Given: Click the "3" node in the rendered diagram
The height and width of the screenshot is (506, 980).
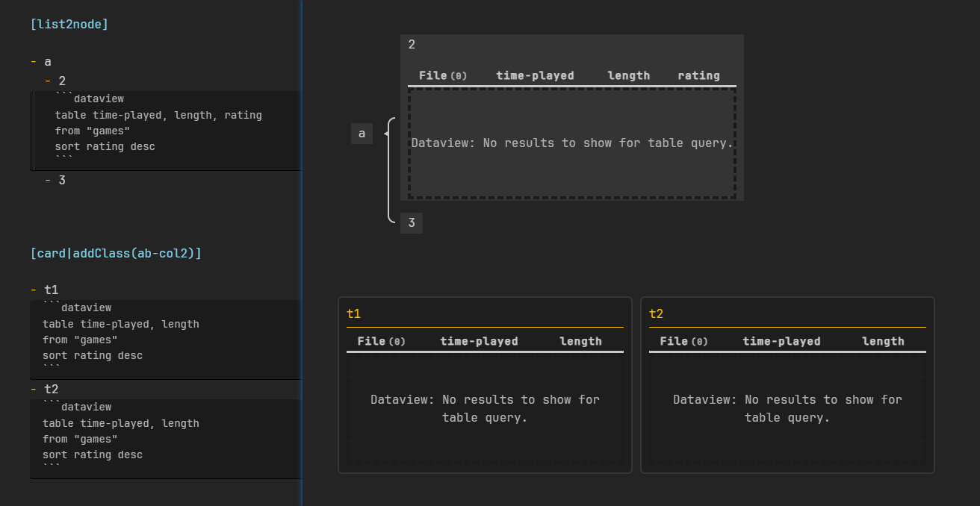Looking at the screenshot, I should 411,223.
